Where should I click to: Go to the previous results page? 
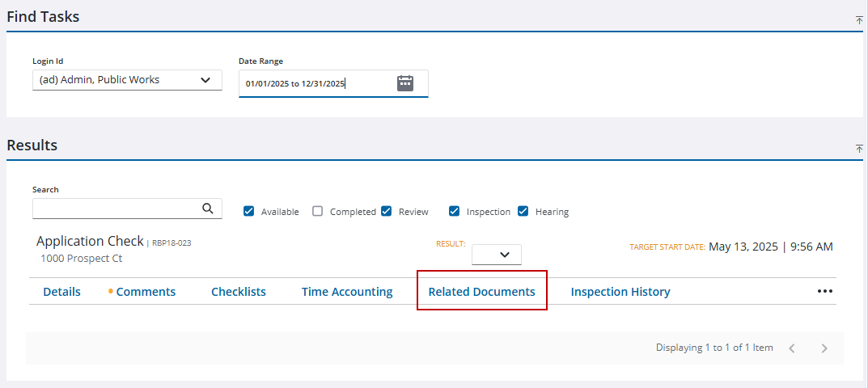click(x=792, y=348)
